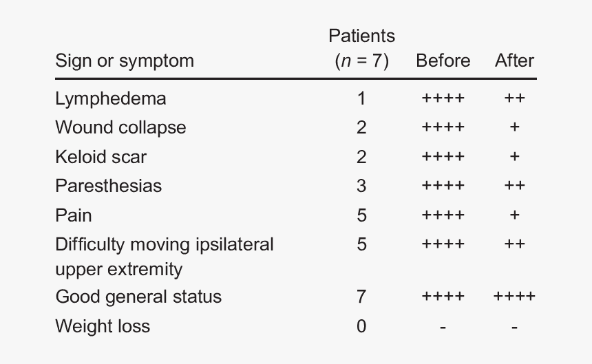Select the 'Keloid scar' row label
Image resolution: width=592 pixels, height=364 pixels.
(101, 157)
